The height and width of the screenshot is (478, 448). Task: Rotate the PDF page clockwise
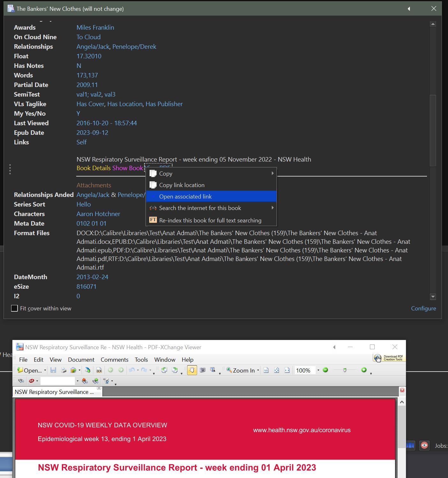tap(175, 370)
